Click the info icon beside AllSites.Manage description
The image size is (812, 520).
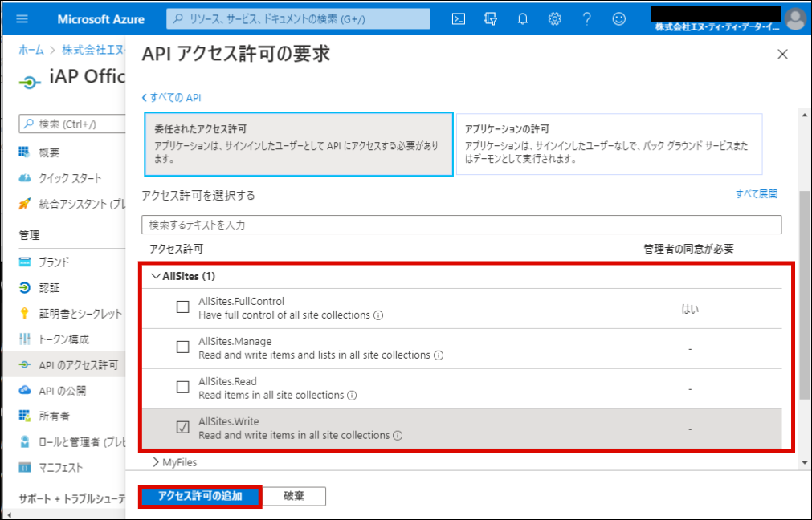[439, 355]
